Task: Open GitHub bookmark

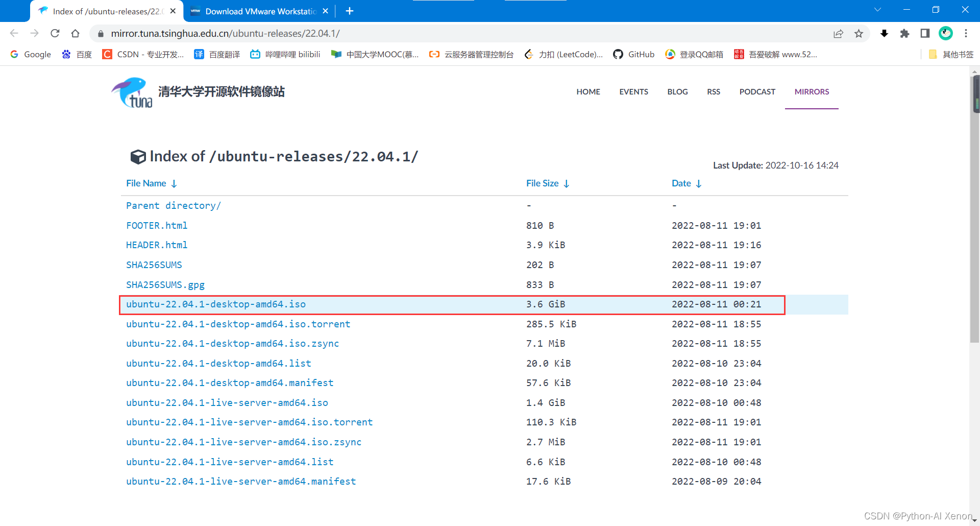Action: 633,54
